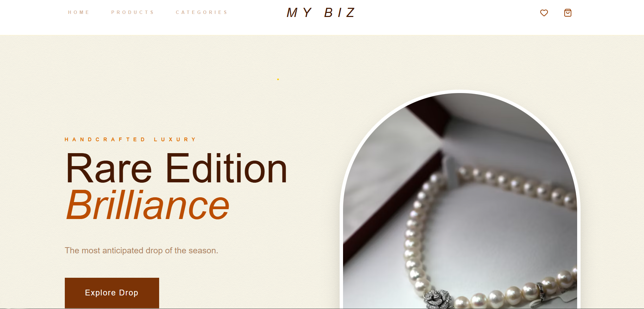
Task: Open the Products menu item
Action: coord(132,12)
